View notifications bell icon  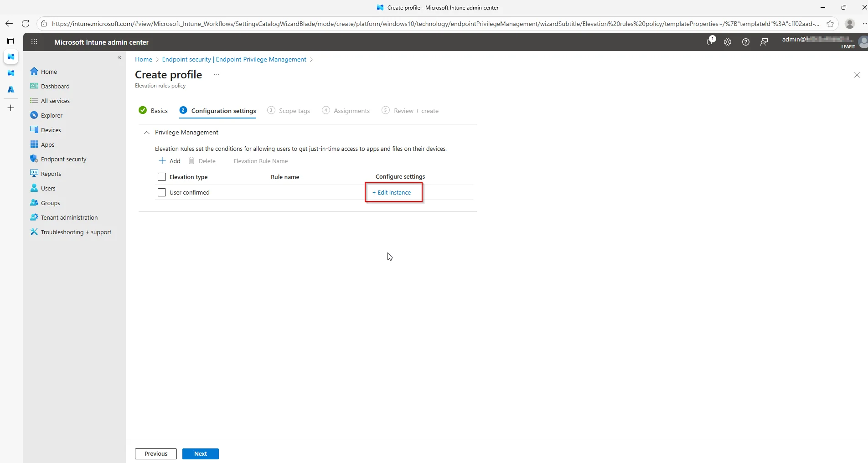pos(709,42)
